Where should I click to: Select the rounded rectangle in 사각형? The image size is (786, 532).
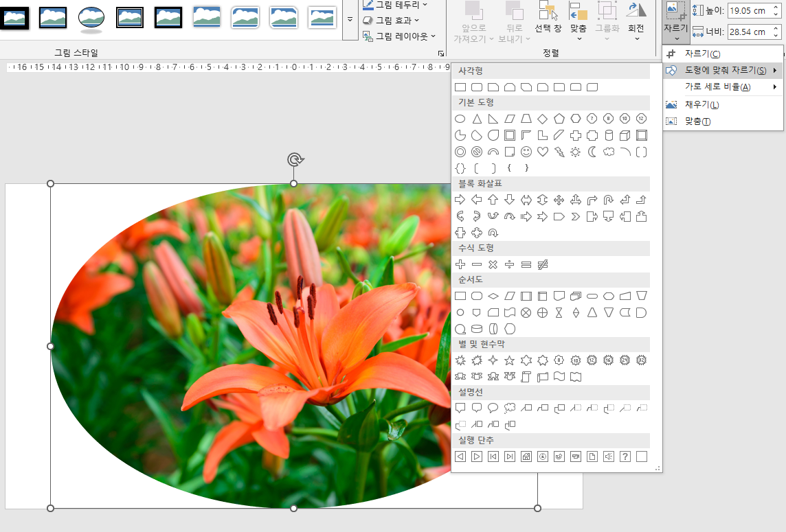pos(477,87)
